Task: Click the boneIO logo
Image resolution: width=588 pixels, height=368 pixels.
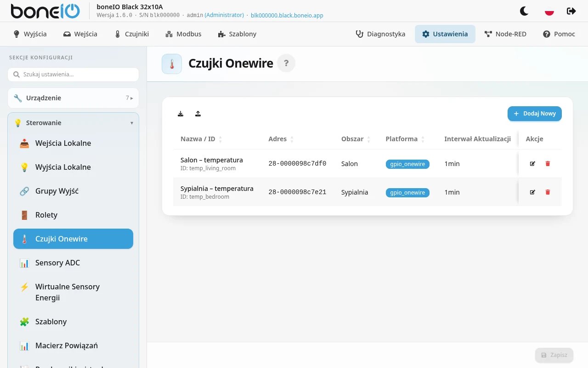Action: pos(45,11)
